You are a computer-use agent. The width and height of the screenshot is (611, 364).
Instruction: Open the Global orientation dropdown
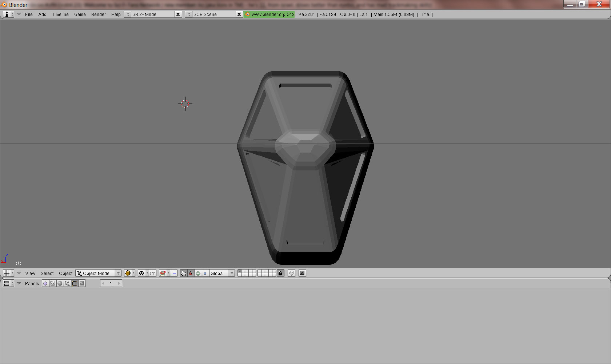222,273
